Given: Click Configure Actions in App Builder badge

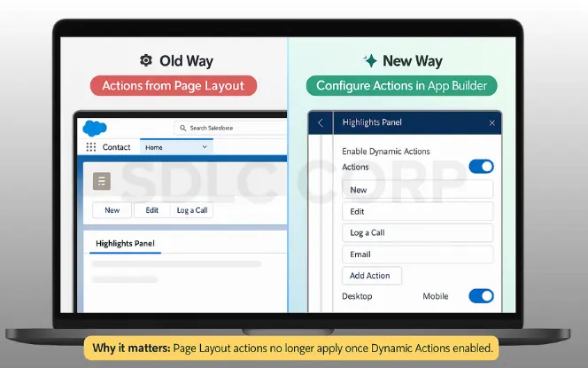Looking at the screenshot, I should pos(402,86).
